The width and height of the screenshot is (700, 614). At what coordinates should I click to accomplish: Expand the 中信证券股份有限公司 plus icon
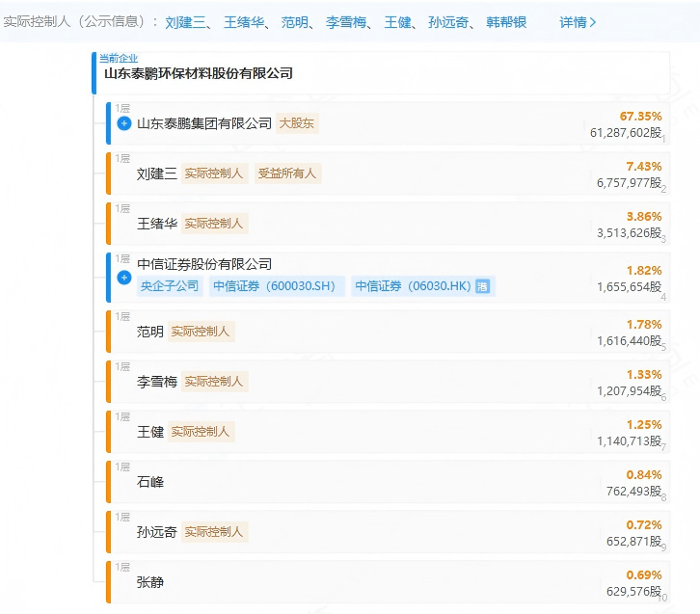coord(123,278)
